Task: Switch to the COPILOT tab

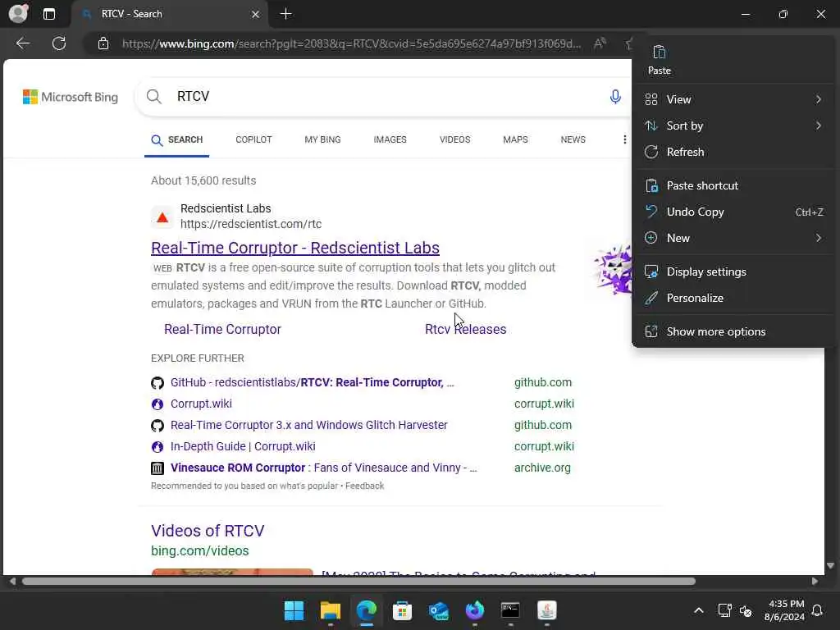Action: pos(253,139)
